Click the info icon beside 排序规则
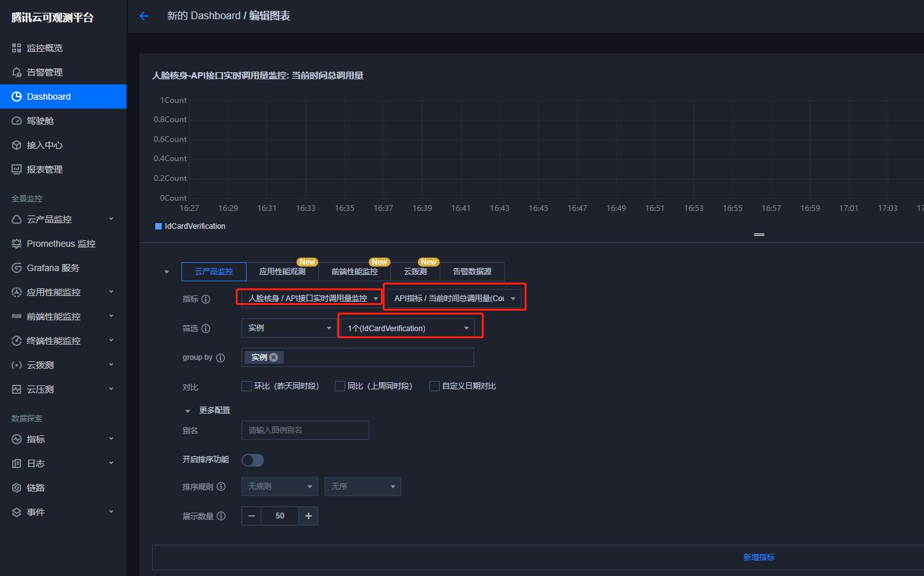The width and height of the screenshot is (924, 576). (221, 486)
